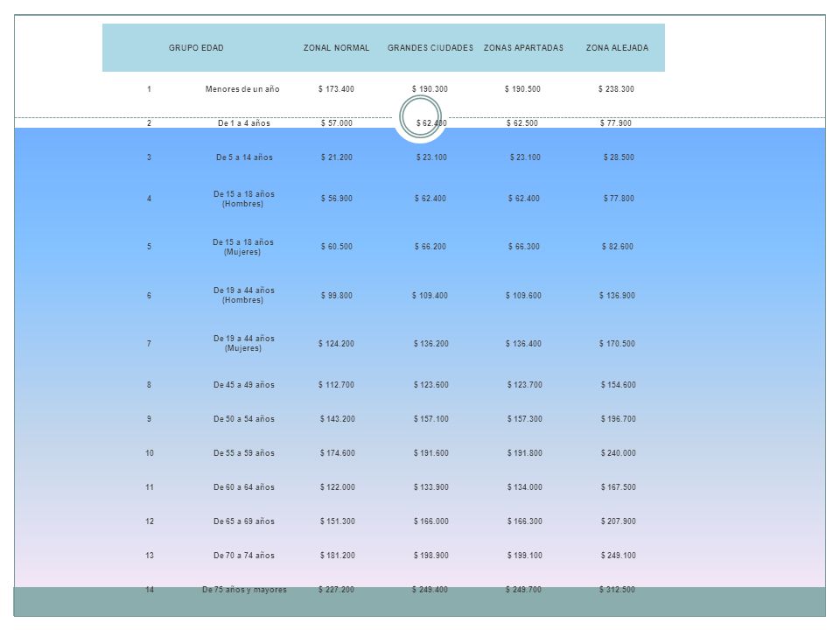Click the value $ 136.900
Image resolution: width=840 pixels, height=630 pixels.
[617, 296]
